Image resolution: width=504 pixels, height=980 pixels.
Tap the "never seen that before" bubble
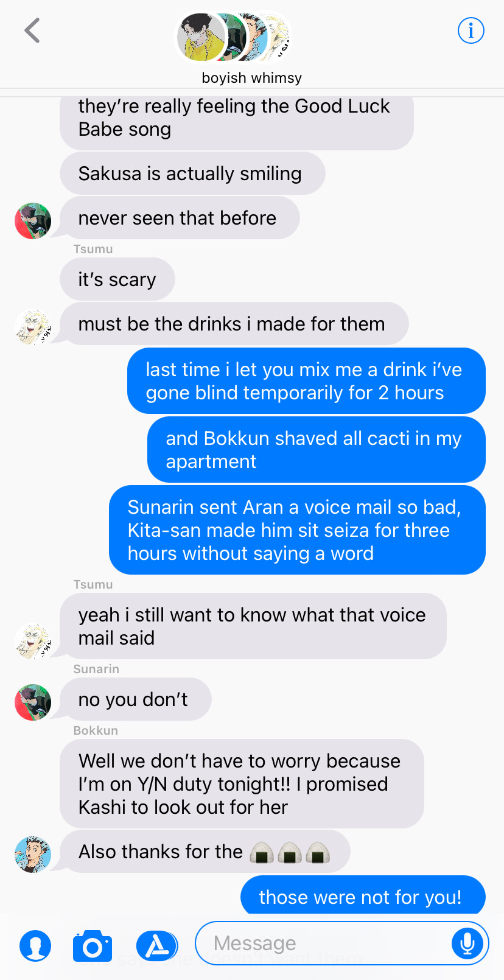[x=180, y=218]
